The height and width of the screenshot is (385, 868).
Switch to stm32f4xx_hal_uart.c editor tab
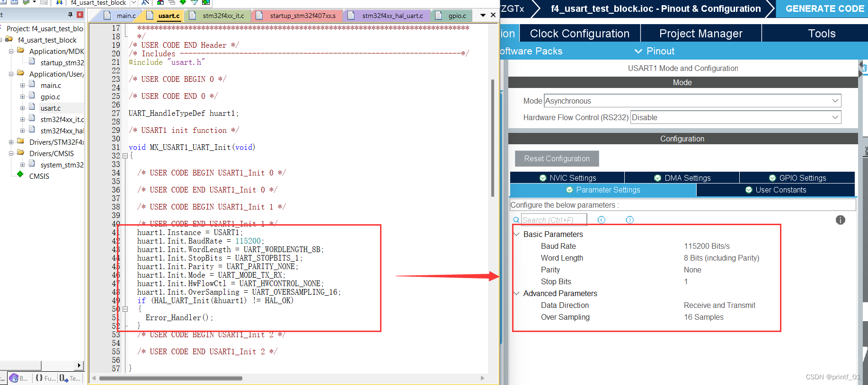pos(388,16)
